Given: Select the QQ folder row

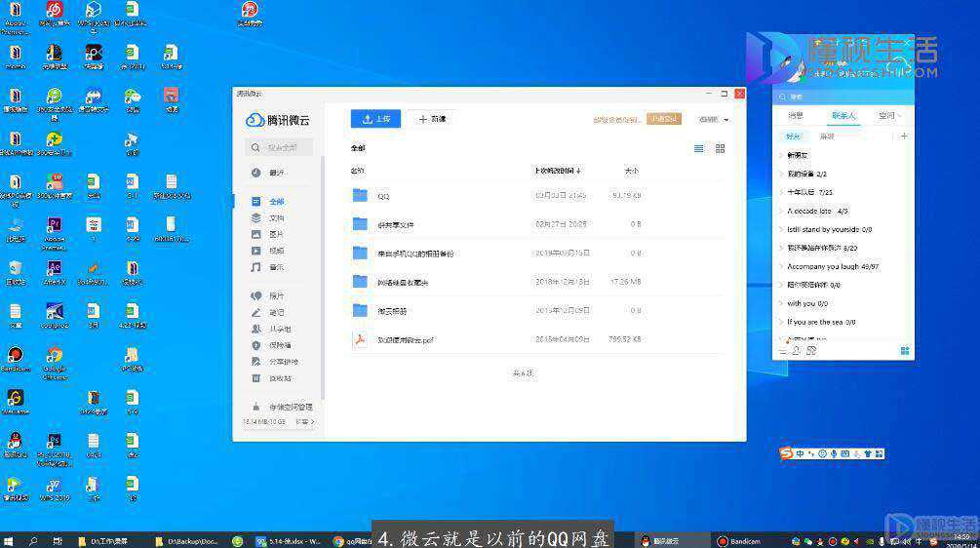Looking at the screenshot, I should click(x=535, y=196).
